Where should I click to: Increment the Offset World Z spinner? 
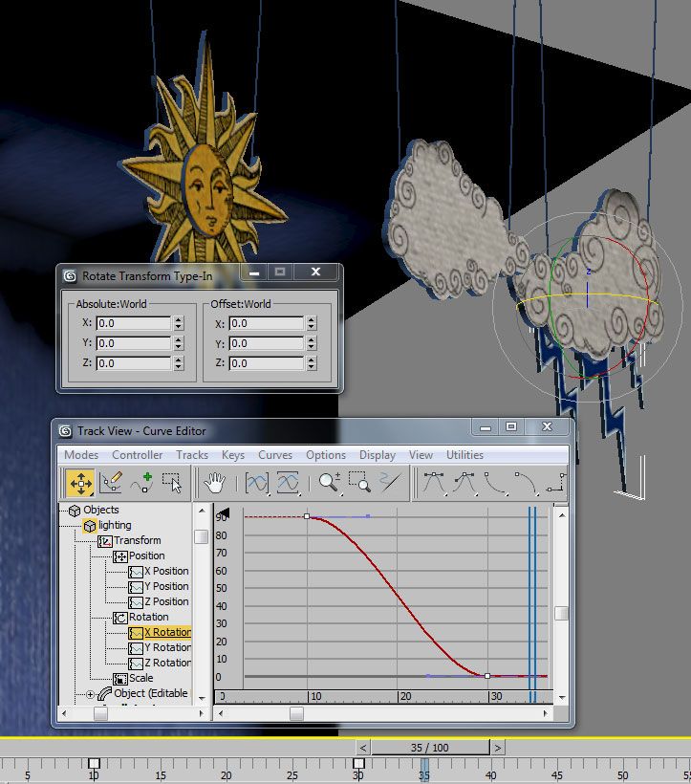point(312,359)
